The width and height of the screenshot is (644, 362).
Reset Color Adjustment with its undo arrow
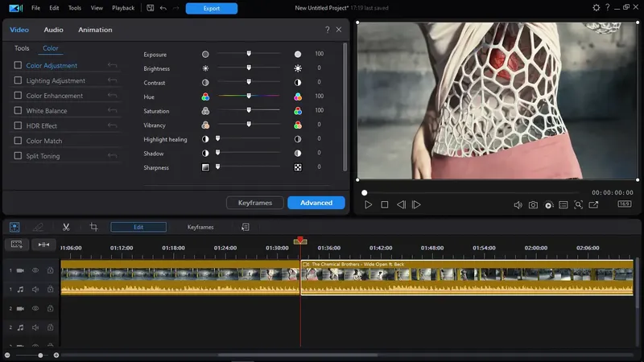tap(114, 66)
